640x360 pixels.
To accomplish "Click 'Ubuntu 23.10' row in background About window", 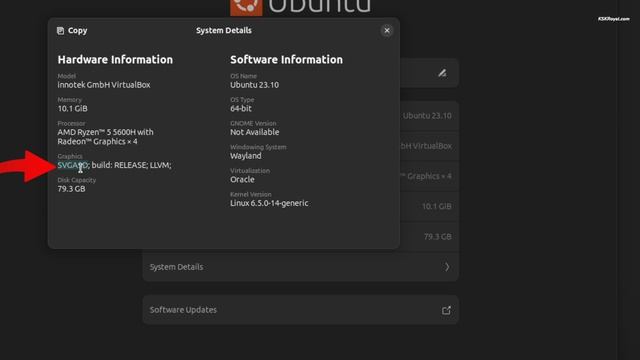I will coord(429,116).
